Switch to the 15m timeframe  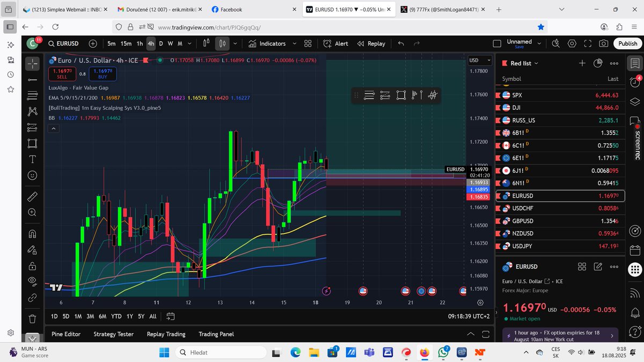[x=126, y=43]
